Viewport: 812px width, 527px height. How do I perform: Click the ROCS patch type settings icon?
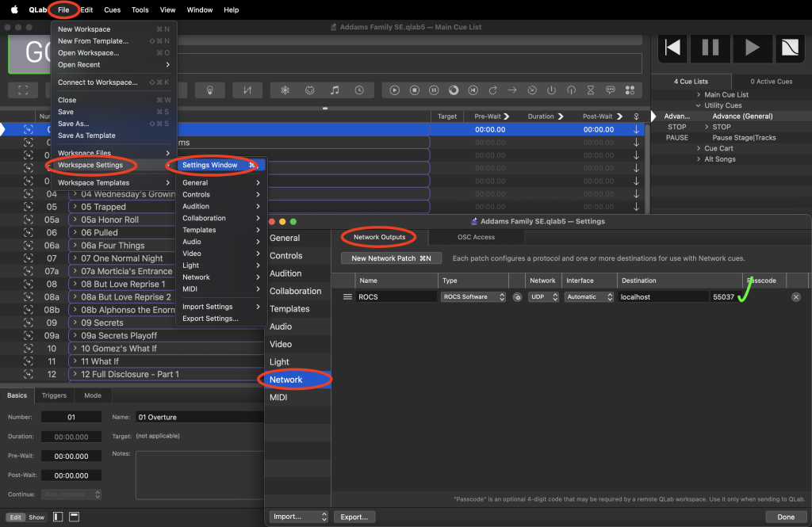pyautogui.click(x=517, y=297)
